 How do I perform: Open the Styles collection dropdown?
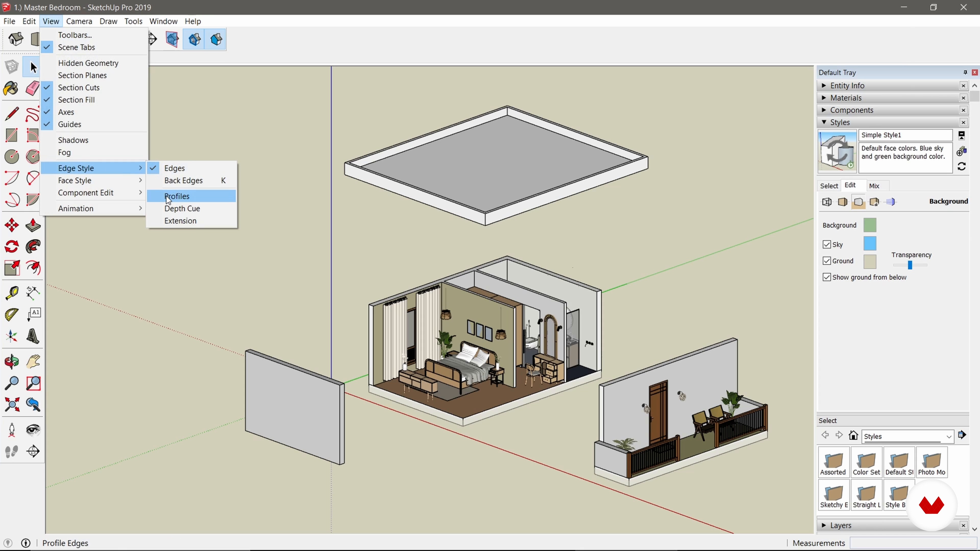click(x=948, y=436)
